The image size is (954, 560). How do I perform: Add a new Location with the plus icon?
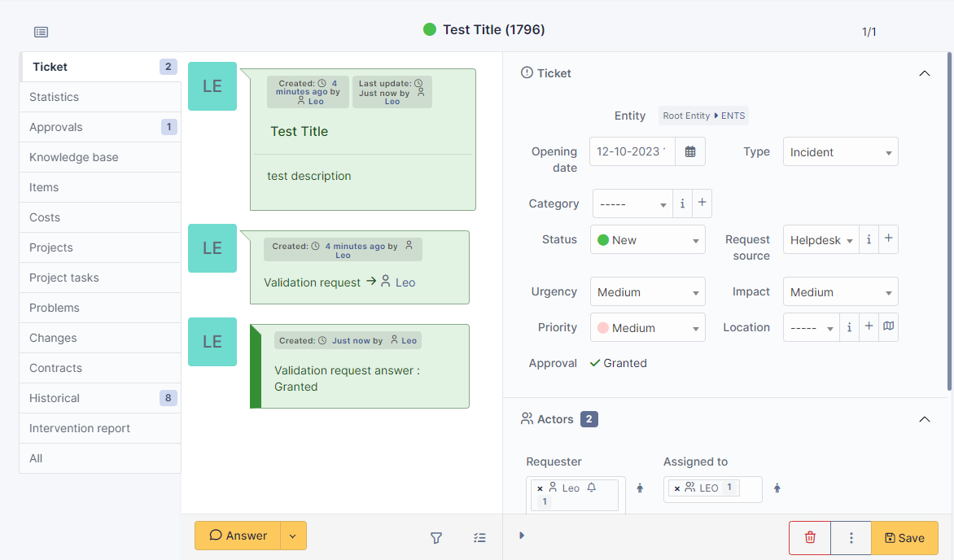[869, 326]
